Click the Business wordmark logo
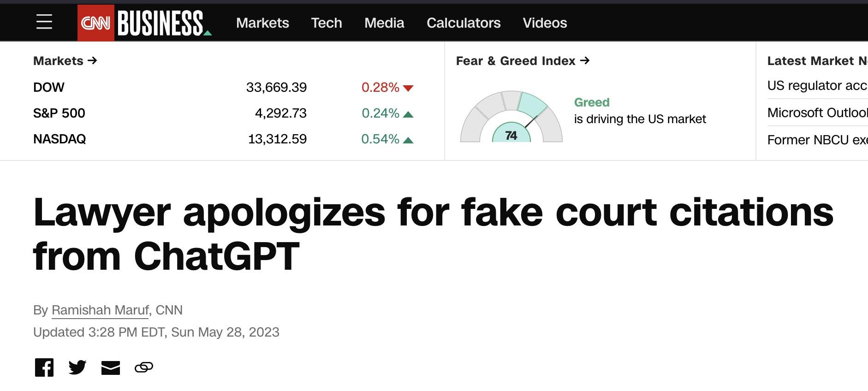 163,23
